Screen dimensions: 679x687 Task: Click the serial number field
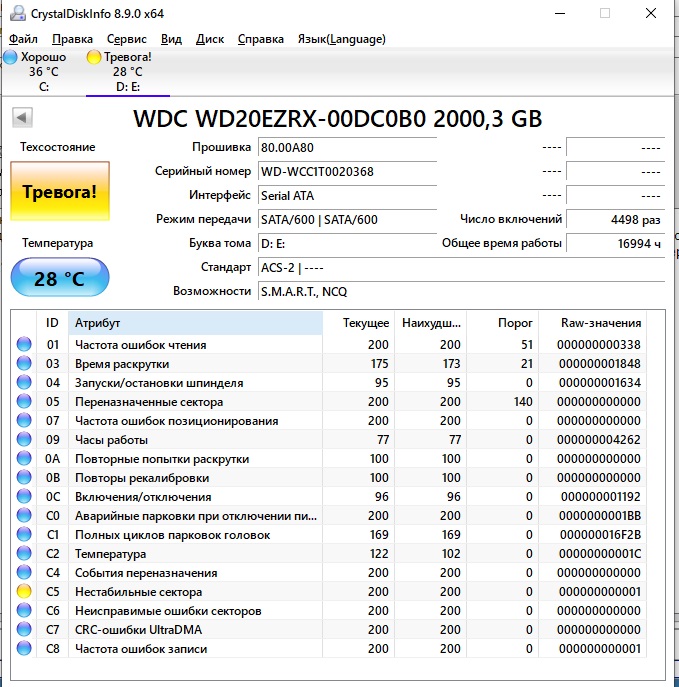[346, 171]
